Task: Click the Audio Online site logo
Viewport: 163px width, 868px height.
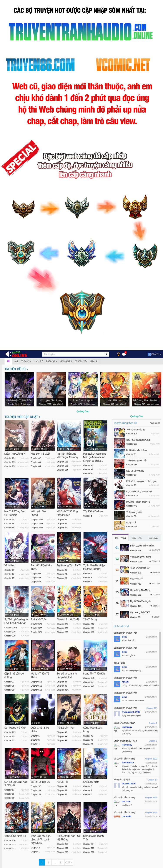Action: [x=16, y=354]
